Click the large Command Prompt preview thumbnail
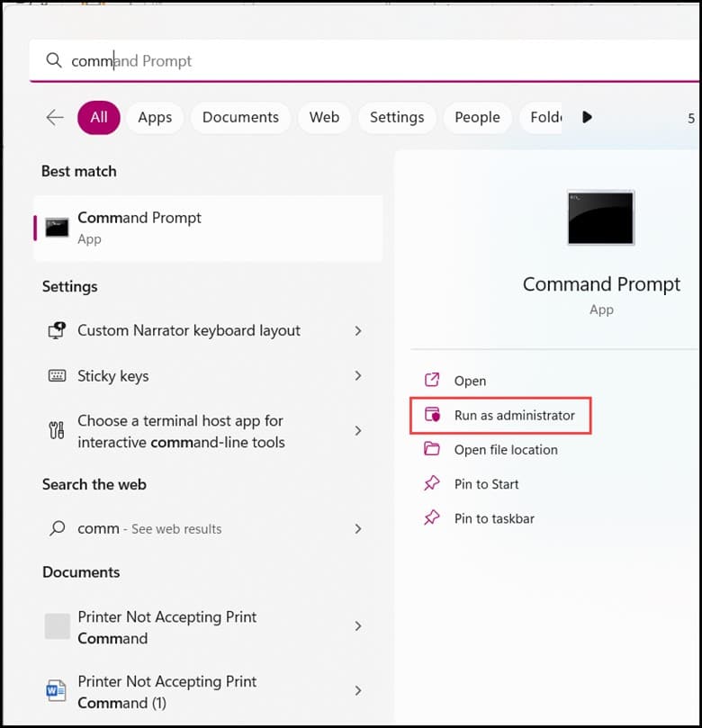Screen dimensions: 702x728 [x=600, y=218]
